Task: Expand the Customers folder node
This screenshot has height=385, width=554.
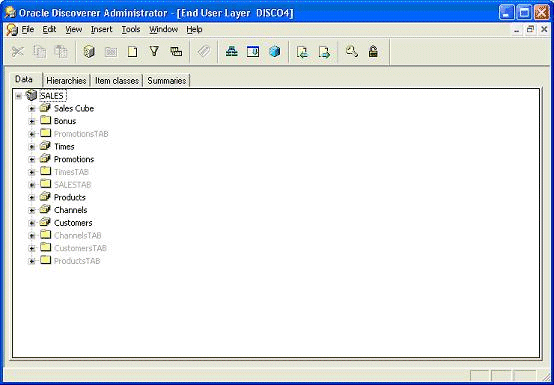Action: [x=32, y=223]
